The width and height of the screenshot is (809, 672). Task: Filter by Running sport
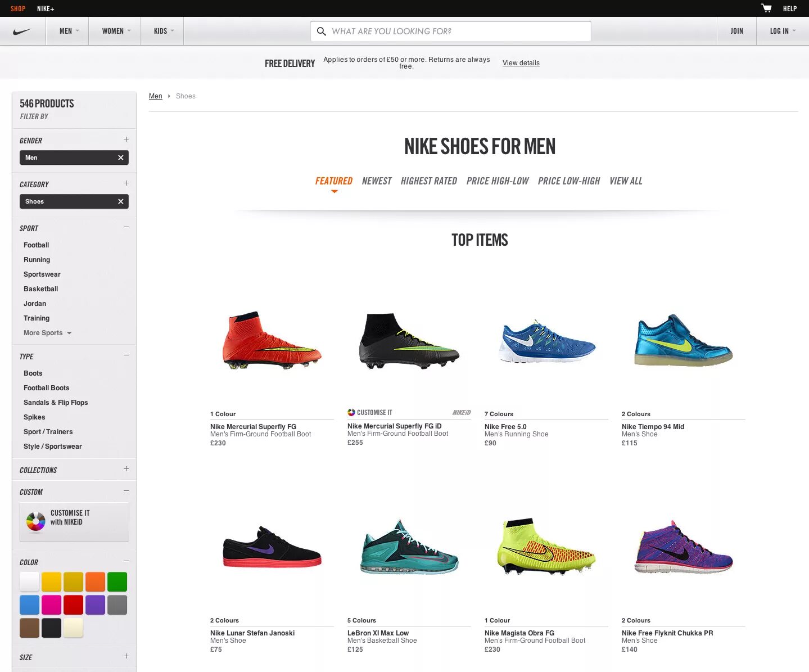pyautogui.click(x=37, y=260)
